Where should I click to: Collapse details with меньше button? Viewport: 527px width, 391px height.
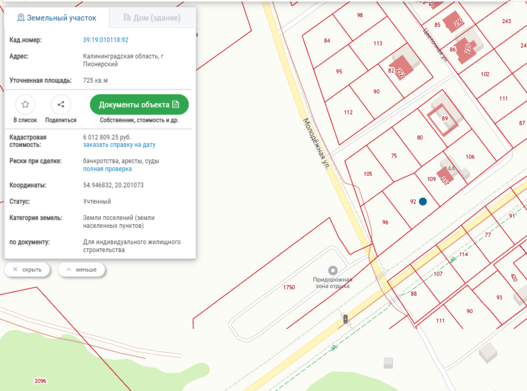pos(81,270)
